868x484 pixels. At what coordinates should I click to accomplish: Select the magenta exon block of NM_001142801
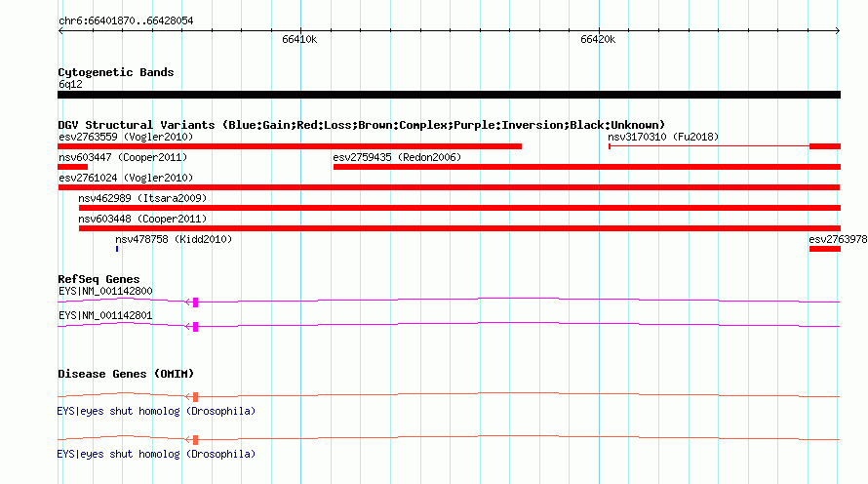pyautogui.click(x=195, y=327)
